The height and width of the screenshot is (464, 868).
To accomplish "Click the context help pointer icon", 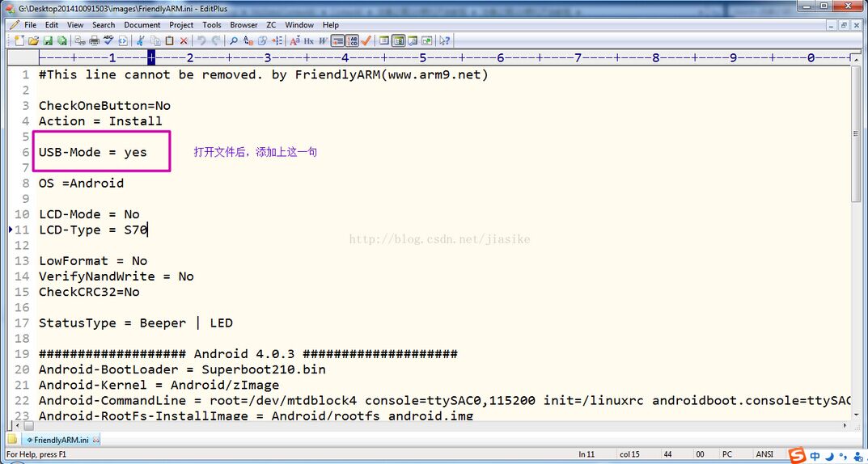I will point(445,40).
